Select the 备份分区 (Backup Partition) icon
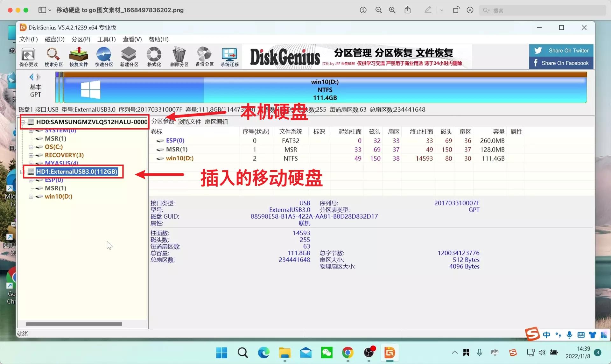The image size is (611, 364). click(204, 57)
